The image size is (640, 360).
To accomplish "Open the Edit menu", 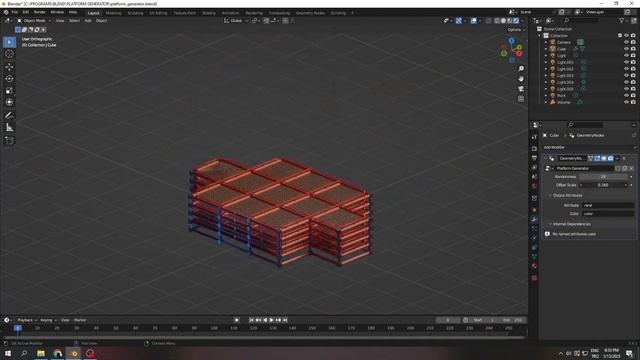I will click(x=26, y=12).
